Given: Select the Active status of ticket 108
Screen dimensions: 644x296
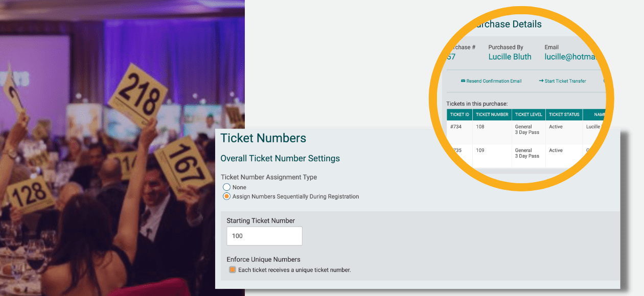Looking at the screenshot, I should (x=556, y=127).
